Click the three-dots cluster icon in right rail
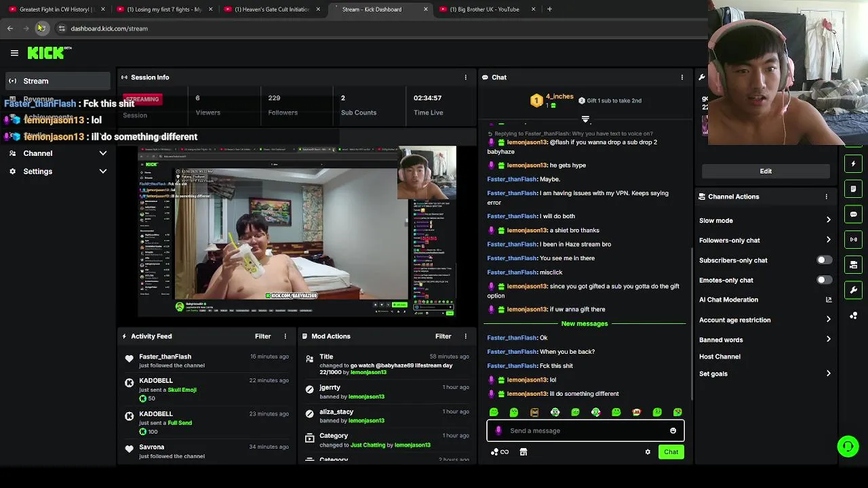This screenshot has width=868, height=488. pos(853,315)
